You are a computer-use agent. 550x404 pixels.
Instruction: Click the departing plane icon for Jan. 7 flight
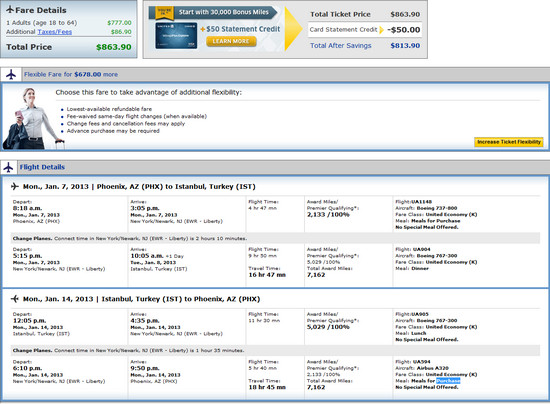click(x=15, y=186)
